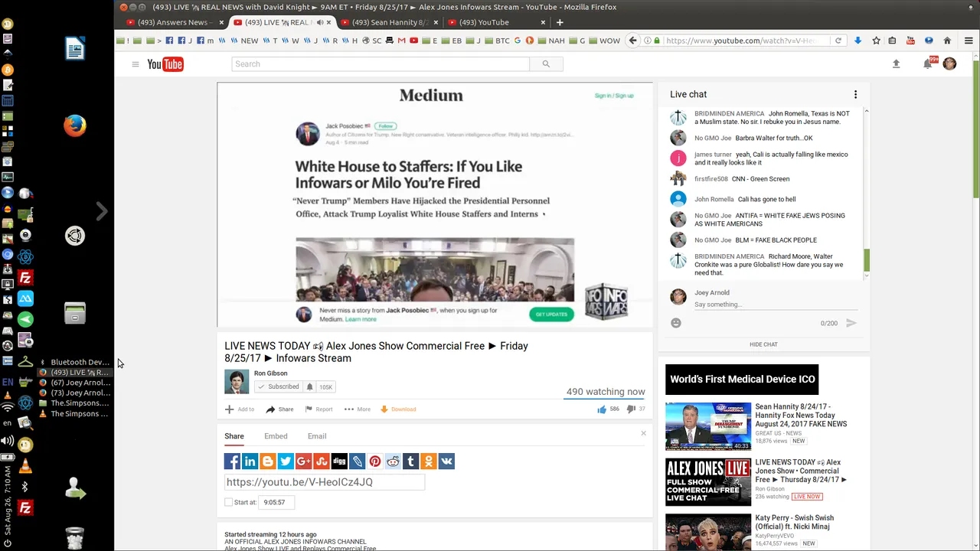Select the Embed share tab
Screen dimensions: 980x551
(276, 436)
